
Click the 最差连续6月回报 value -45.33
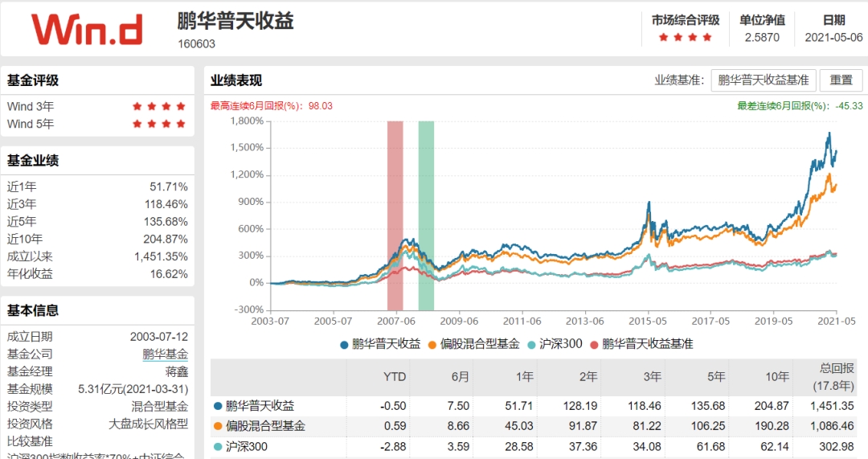(851, 106)
